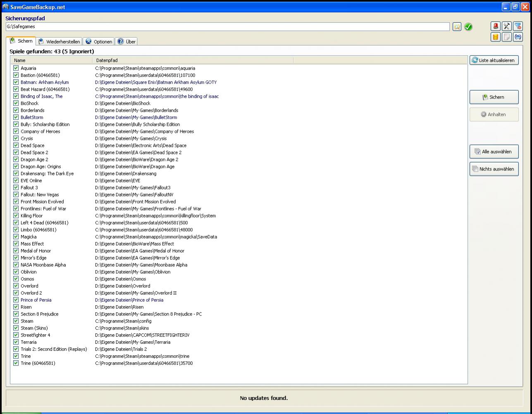Click the blue broadcast update icon
This screenshot has width=532, height=414.
518,37
